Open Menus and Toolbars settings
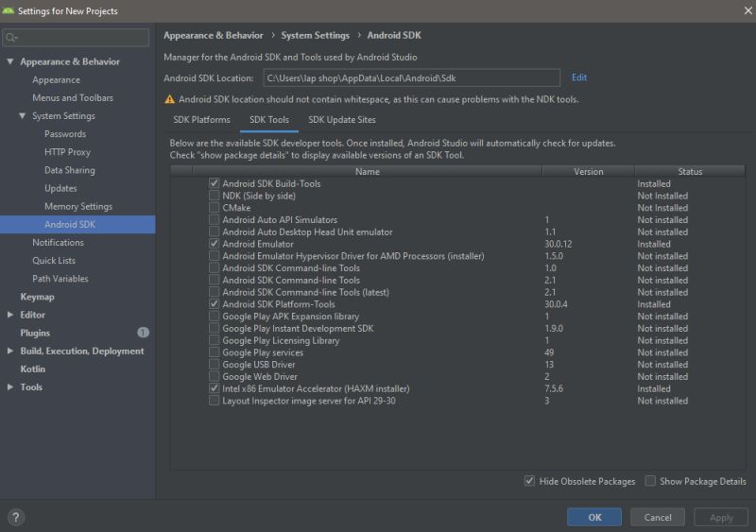This screenshot has height=532, width=756. coord(73,98)
